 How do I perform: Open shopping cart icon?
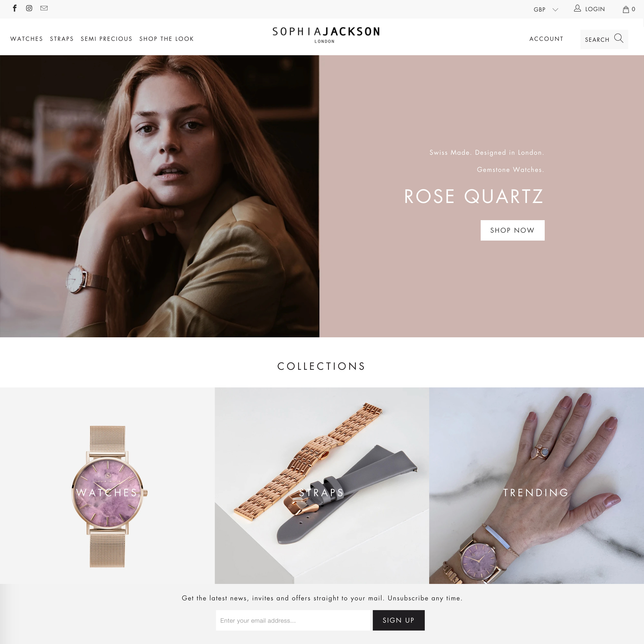tap(626, 9)
